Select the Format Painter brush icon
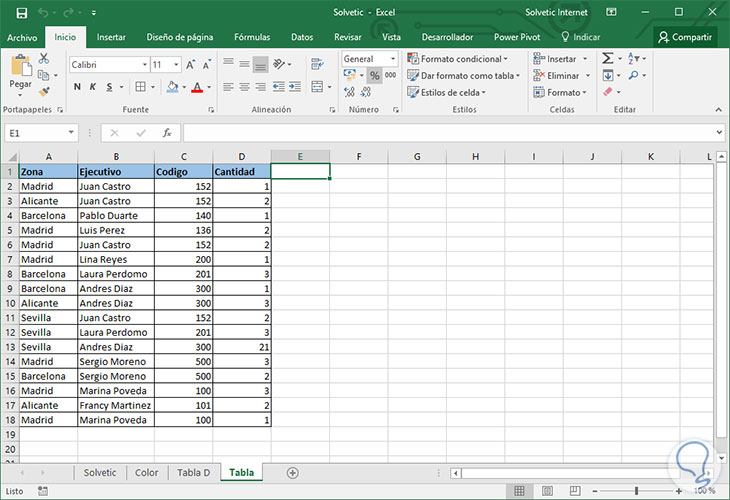 (43, 90)
